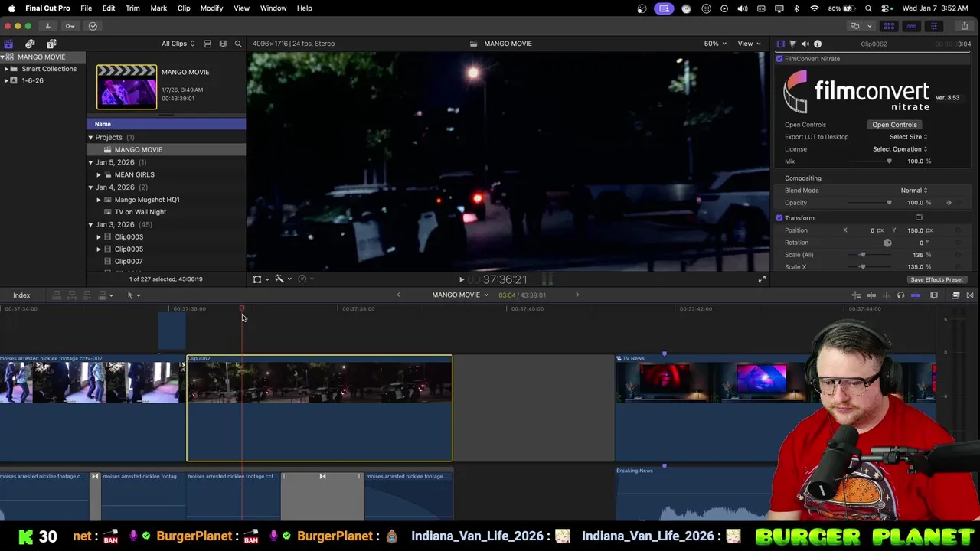980x551 pixels.
Task: Click the Open Controls button
Action: (894, 125)
